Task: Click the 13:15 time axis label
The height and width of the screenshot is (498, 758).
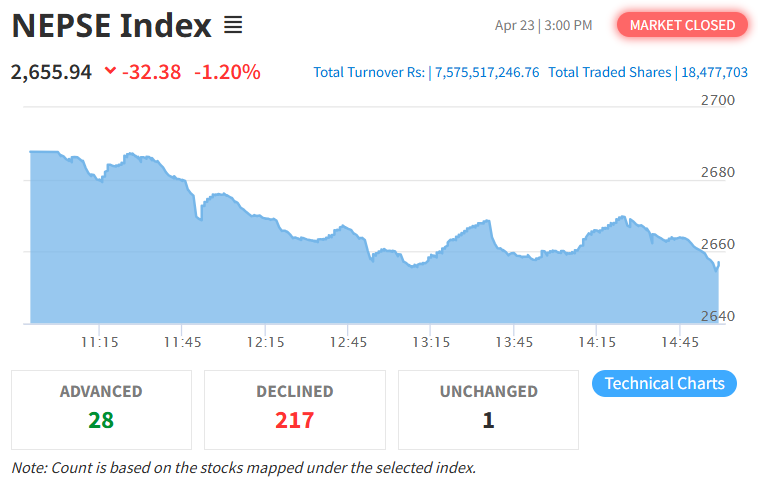Action: pyautogui.click(x=430, y=342)
